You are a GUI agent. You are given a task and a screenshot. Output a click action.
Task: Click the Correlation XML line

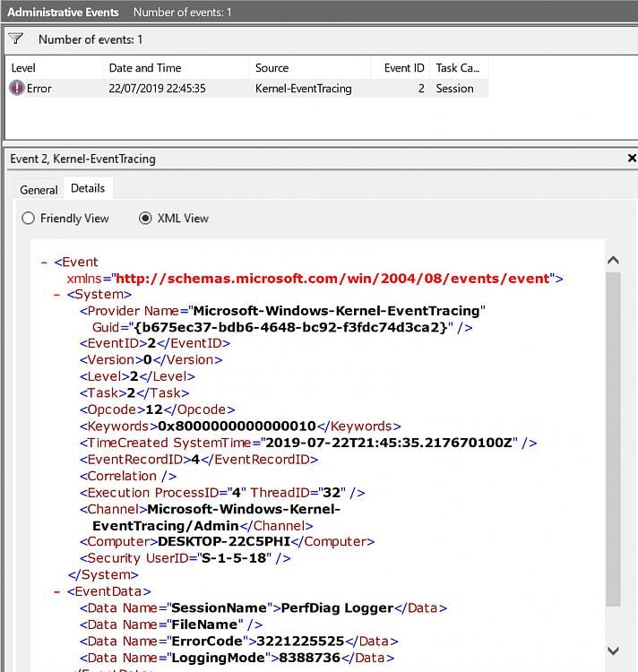pyautogui.click(x=127, y=476)
